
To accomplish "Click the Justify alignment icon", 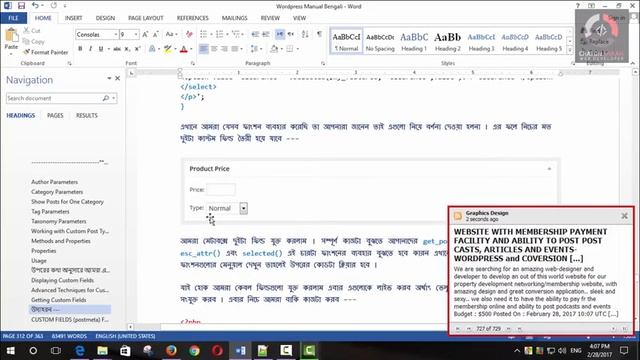I will 234,49.
